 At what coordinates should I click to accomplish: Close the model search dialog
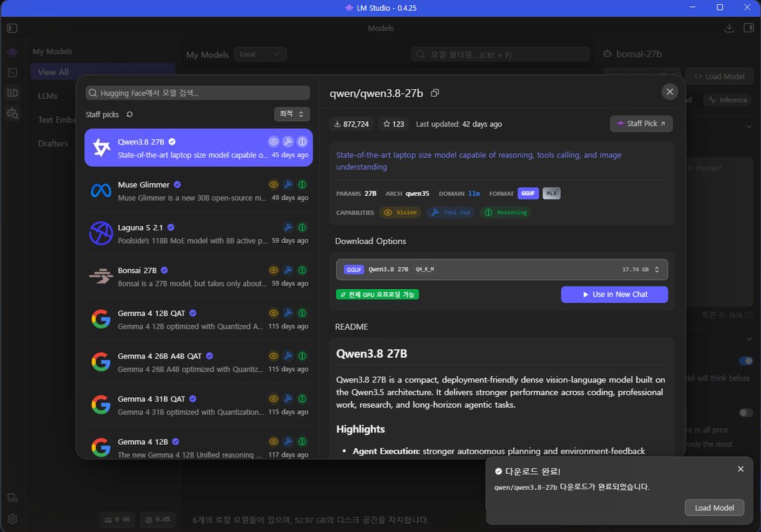point(670,92)
